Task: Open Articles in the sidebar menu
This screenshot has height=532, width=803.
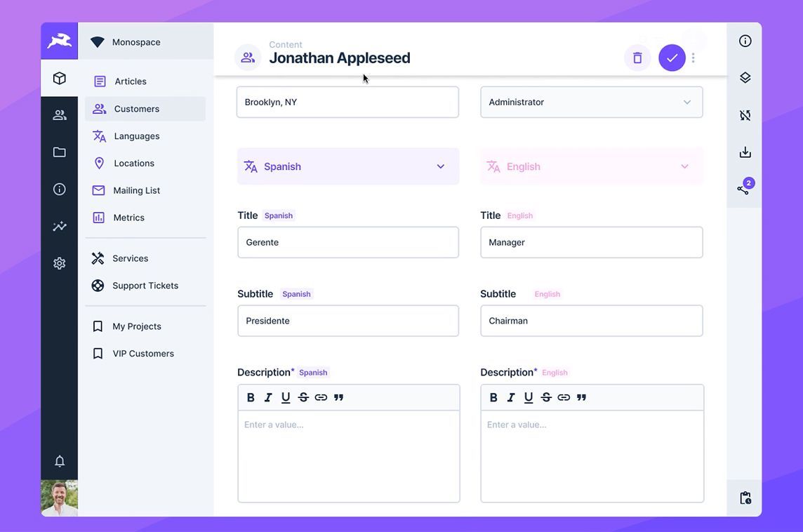Action: (x=131, y=81)
